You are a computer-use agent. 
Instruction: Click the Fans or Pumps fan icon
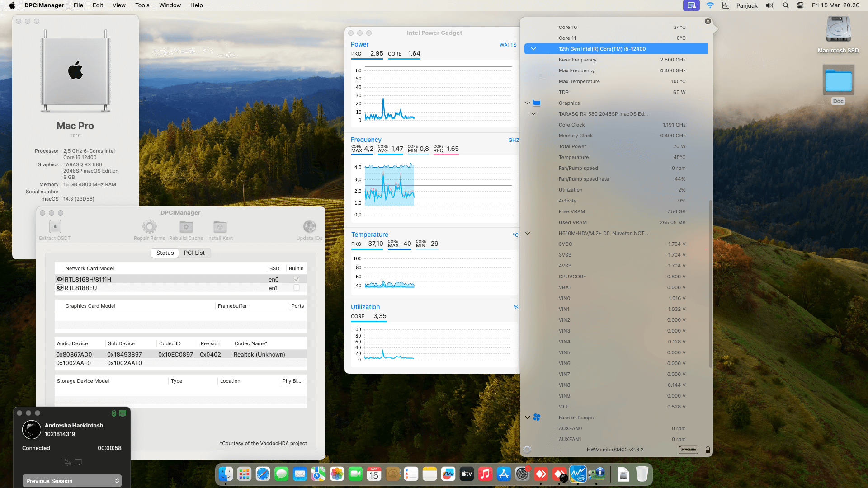[x=536, y=417]
